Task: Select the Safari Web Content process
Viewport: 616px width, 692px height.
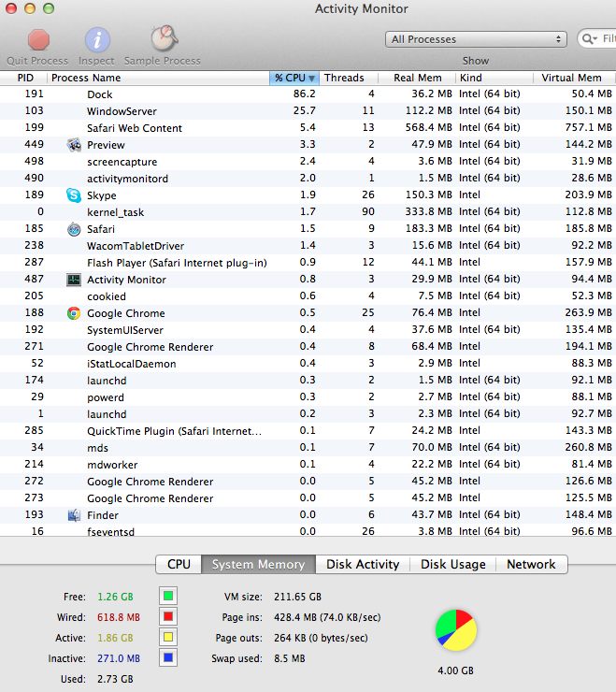Action: click(x=308, y=127)
